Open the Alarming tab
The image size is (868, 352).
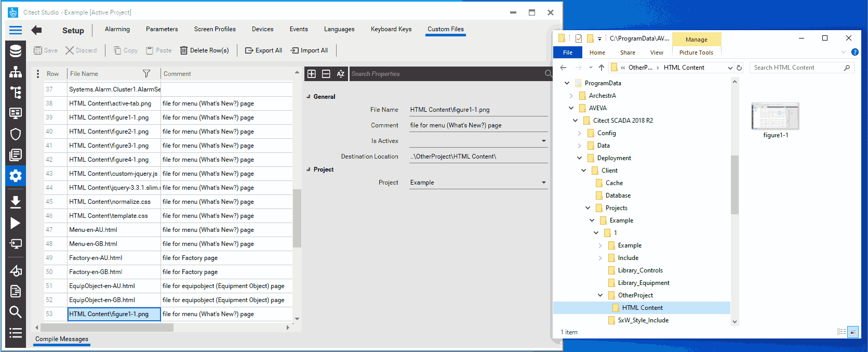[x=117, y=29]
